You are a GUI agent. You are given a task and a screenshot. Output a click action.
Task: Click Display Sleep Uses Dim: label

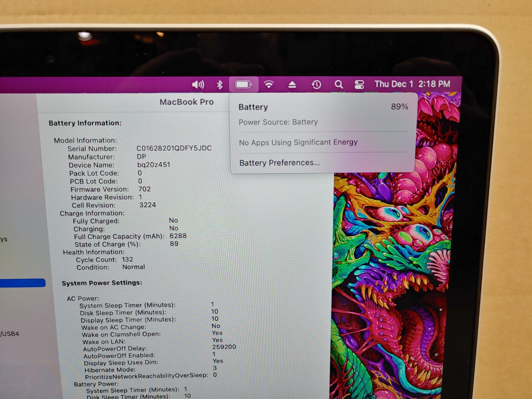point(121,363)
